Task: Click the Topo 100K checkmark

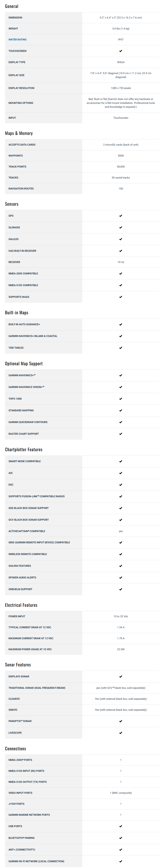Action: [x=121, y=399]
